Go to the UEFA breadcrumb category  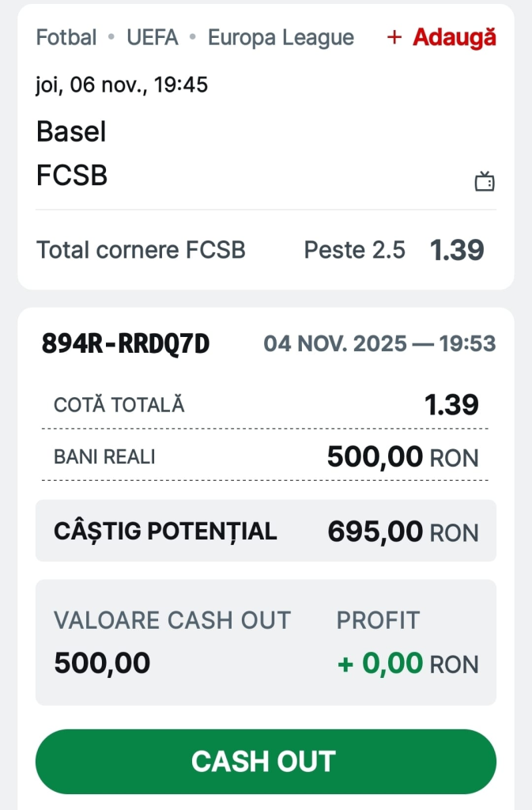click(x=153, y=37)
